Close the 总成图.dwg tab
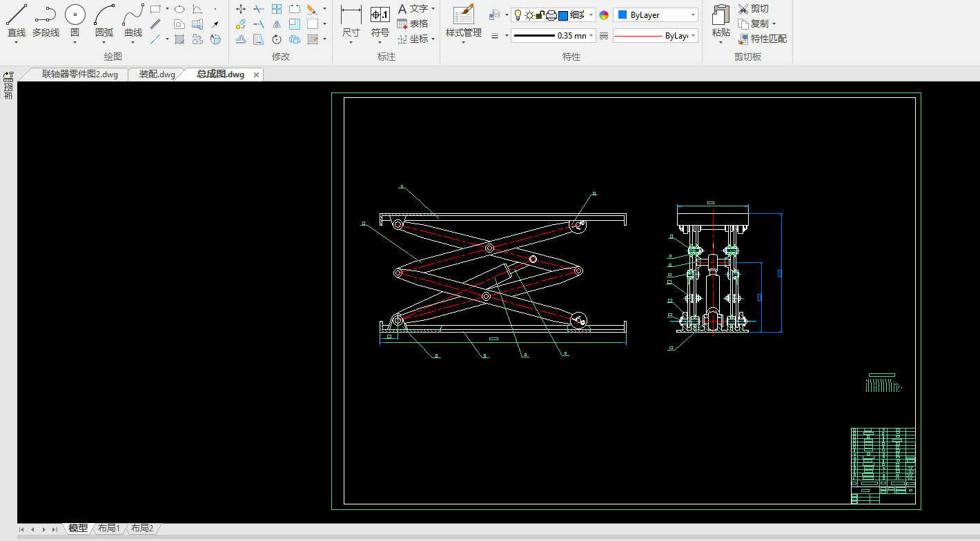 point(256,75)
